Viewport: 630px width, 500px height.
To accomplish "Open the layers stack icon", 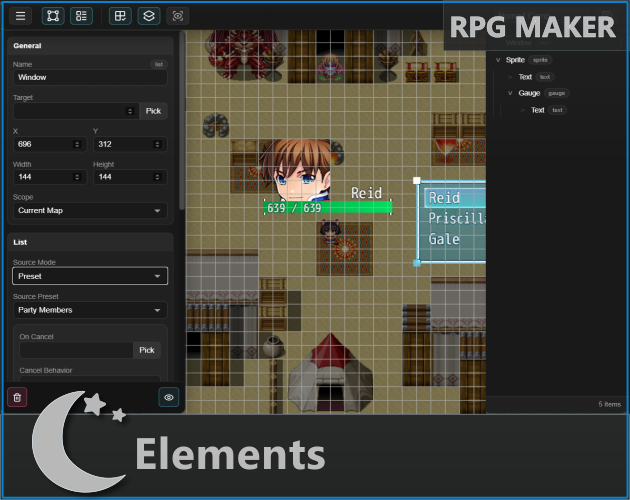I will coord(149,16).
